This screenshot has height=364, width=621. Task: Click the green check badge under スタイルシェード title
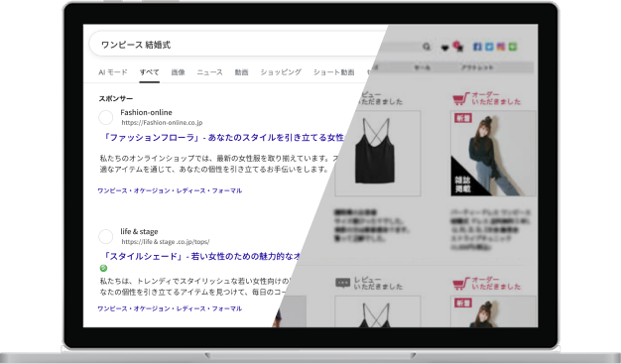pyautogui.click(x=103, y=268)
